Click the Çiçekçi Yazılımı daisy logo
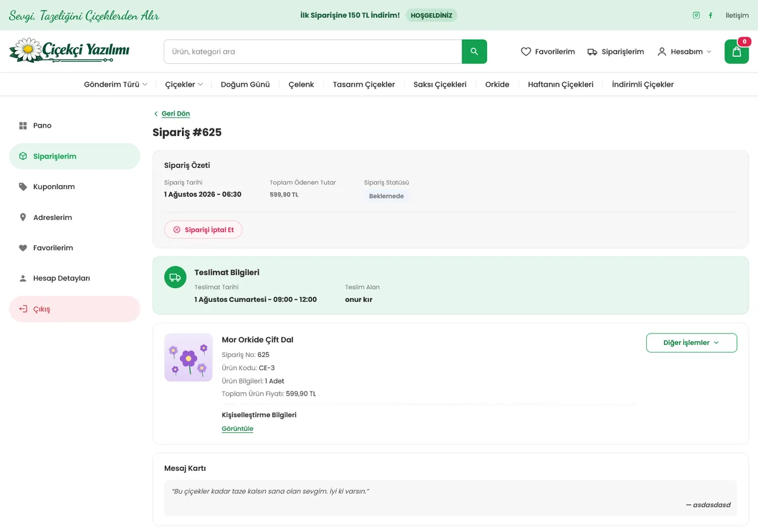The width and height of the screenshot is (758, 532). click(69, 51)
